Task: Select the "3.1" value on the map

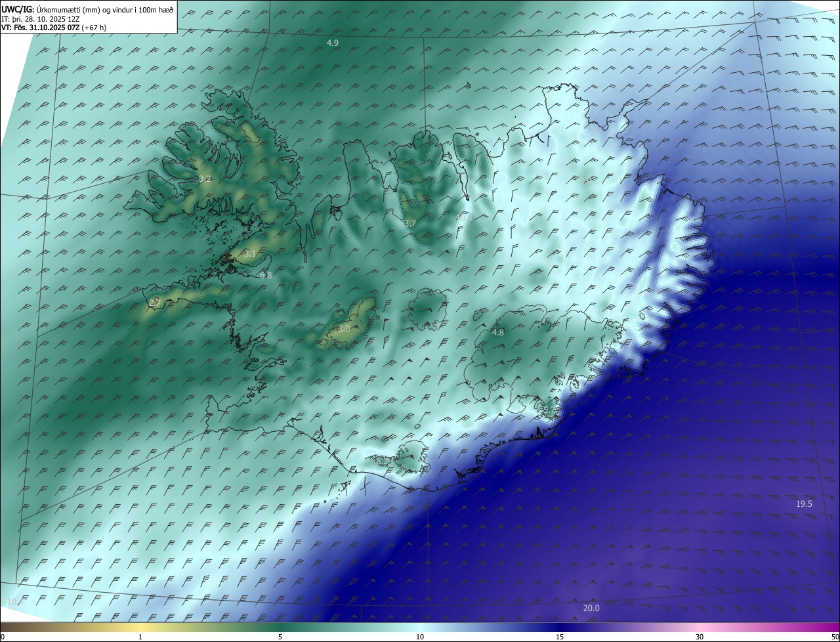Action: click(x=250, y=253)
